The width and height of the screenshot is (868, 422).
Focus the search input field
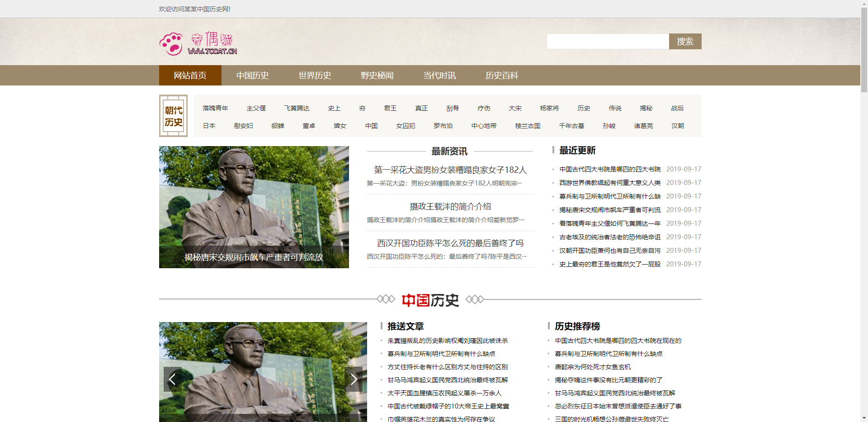(608, 42)
